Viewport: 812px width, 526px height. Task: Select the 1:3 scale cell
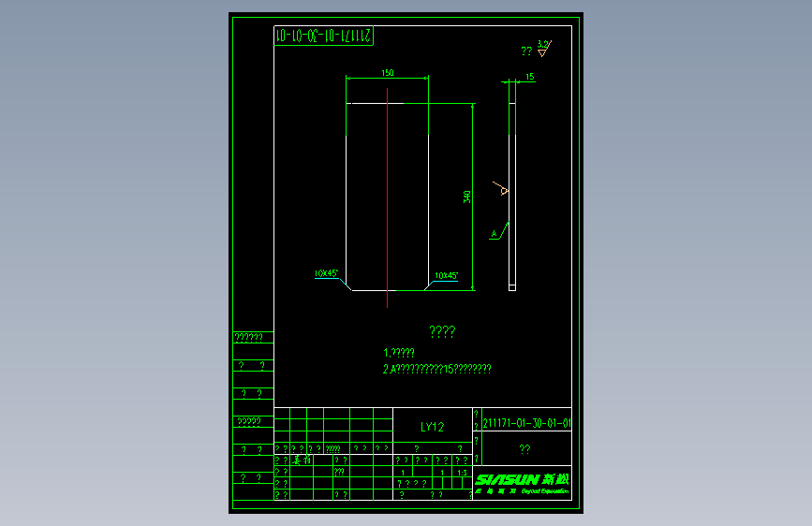click(x=462, y=473)
